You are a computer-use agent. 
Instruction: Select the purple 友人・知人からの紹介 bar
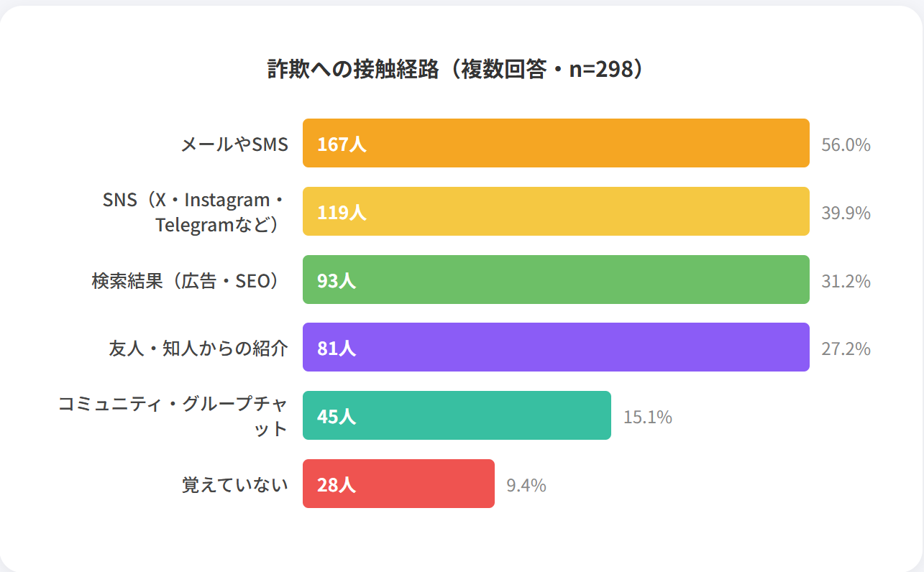point(556,347)
